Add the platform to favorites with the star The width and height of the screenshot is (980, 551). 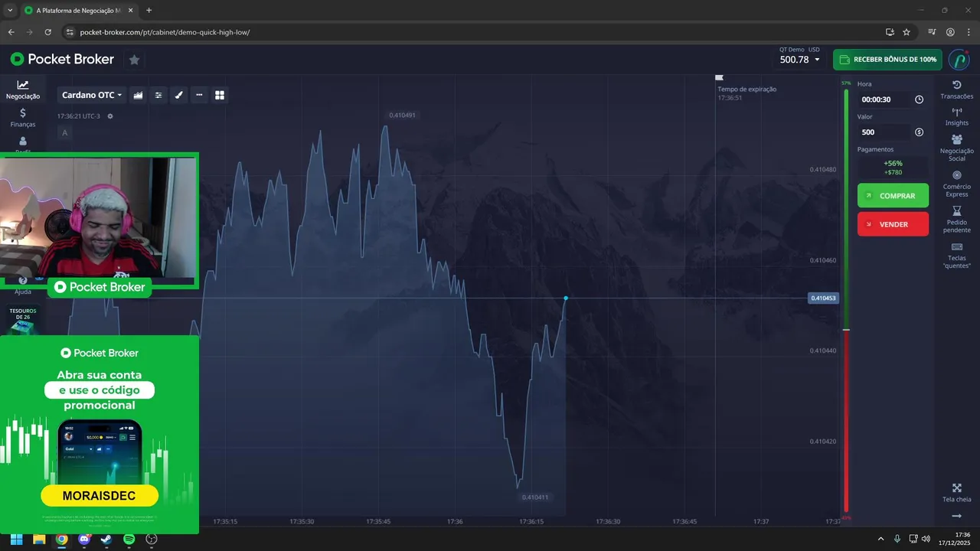(x=134, y=60)
